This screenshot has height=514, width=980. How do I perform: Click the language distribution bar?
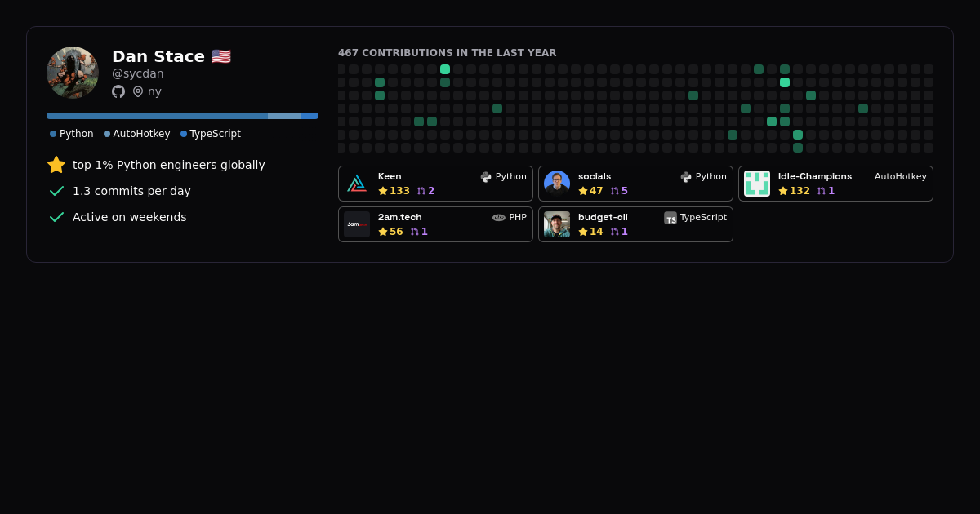tap(182, 116)
